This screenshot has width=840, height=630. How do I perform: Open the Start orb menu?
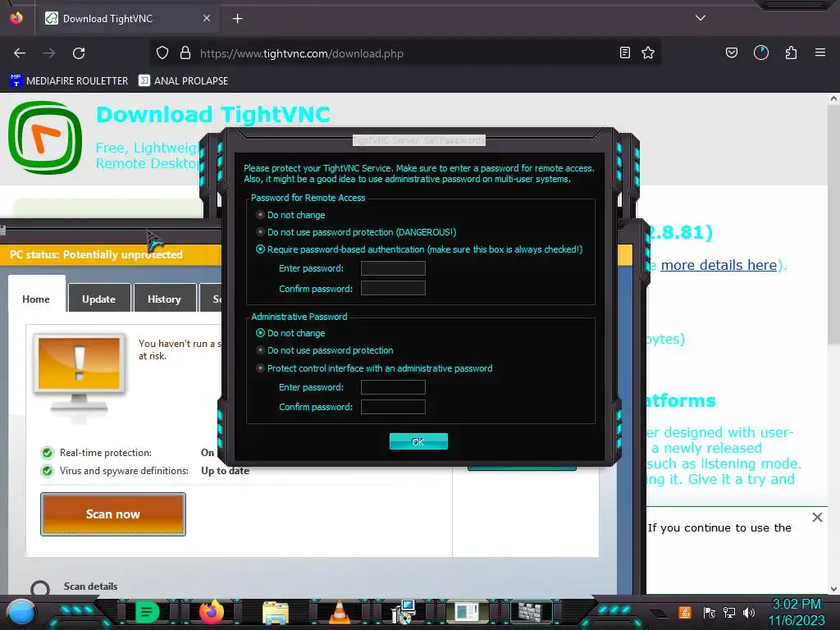point(21,612)
